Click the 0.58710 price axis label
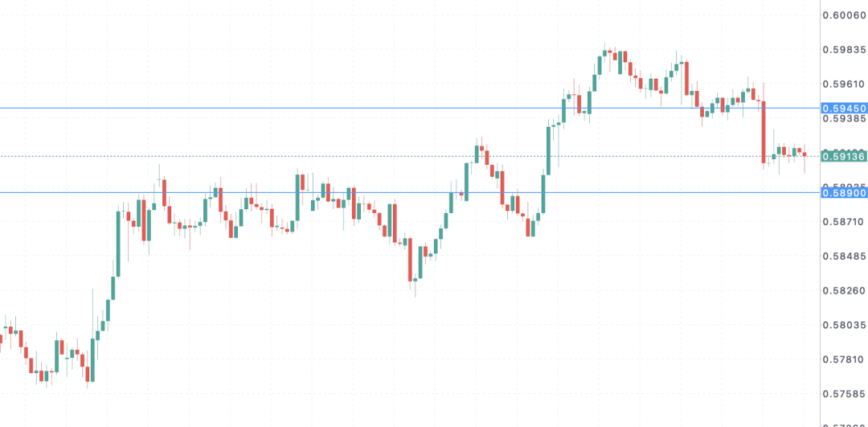868x427 pixels. click(844, 221)
